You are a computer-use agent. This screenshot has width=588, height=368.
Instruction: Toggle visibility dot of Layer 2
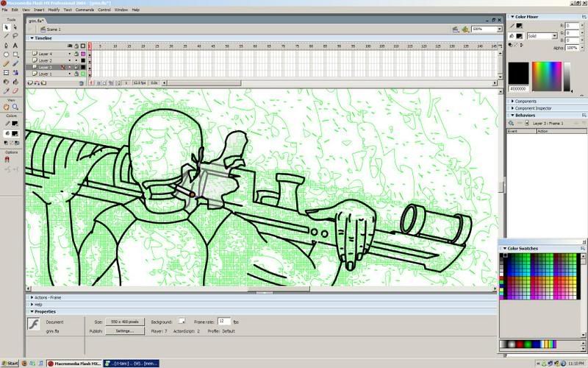coord(69,60)
